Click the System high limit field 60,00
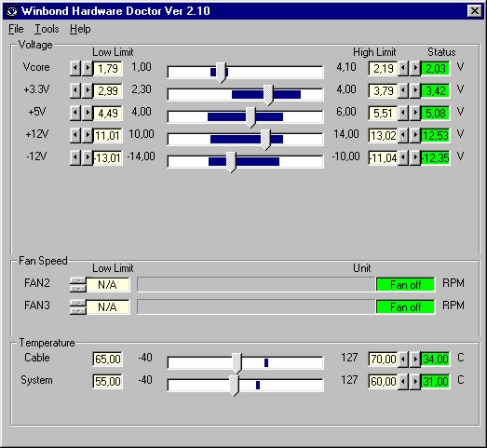 [383, 382]
